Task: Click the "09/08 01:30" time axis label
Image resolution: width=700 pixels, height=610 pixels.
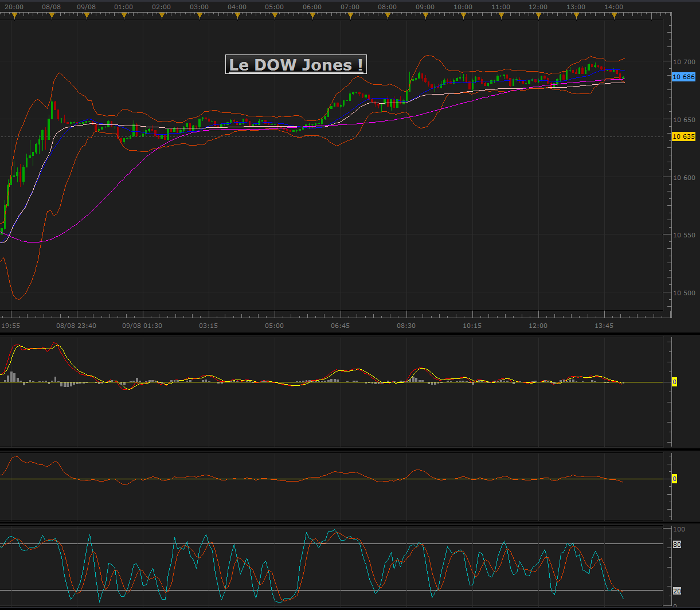Action: [x=142, y=326]
